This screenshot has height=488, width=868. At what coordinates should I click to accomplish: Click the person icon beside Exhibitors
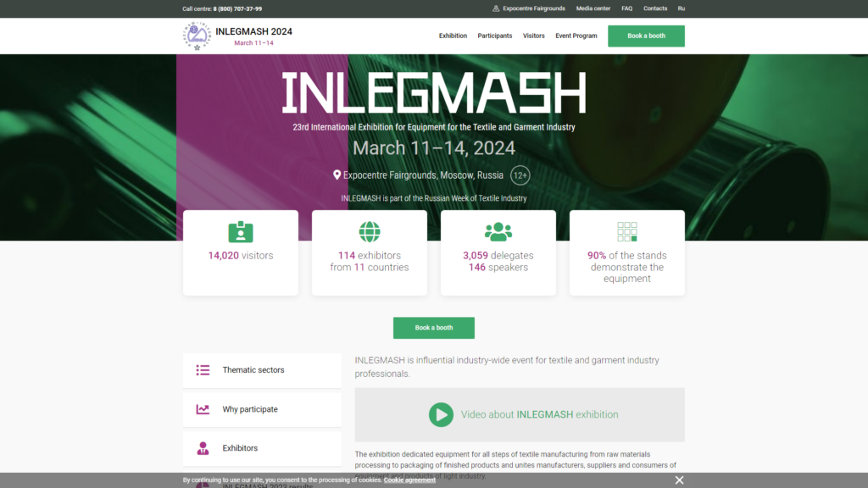203,448
